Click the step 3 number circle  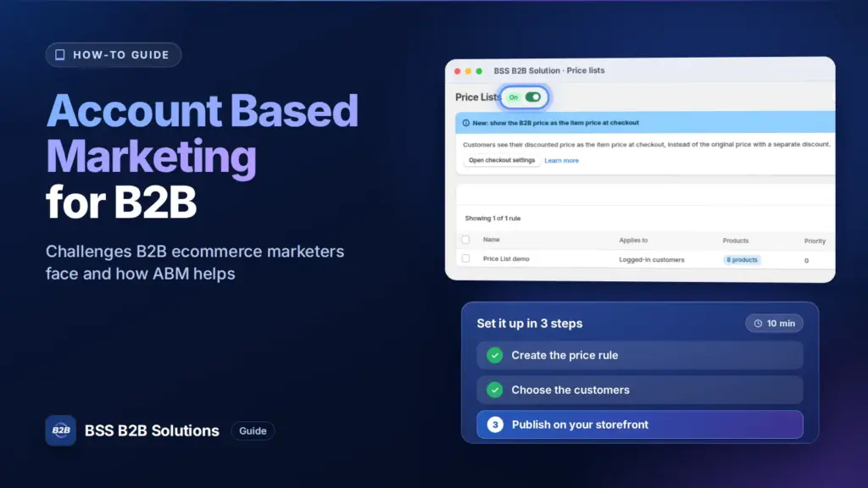click(495, 424)
